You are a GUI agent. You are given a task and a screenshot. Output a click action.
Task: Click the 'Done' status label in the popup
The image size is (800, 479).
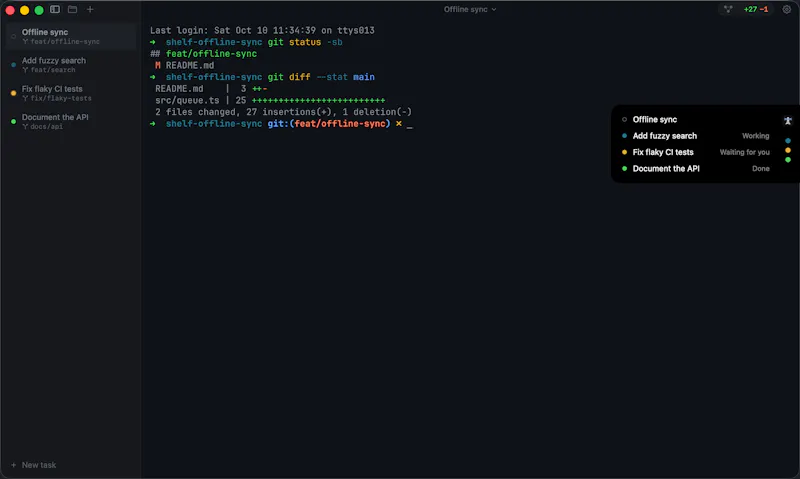[x=760, y=168]
